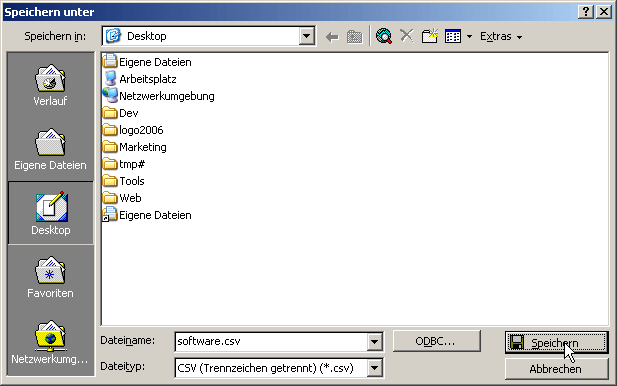Screen dimensions: 617x386
Task: Click the Delete X toolbar icon
Action: pos(406,36)
